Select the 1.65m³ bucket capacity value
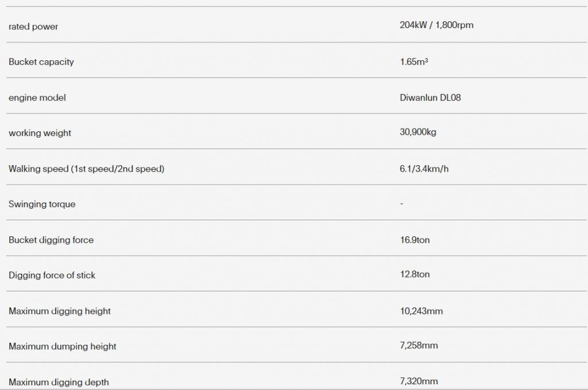This screenshot has width=588, height=390. pyautogui.click(x=413, y=61)
